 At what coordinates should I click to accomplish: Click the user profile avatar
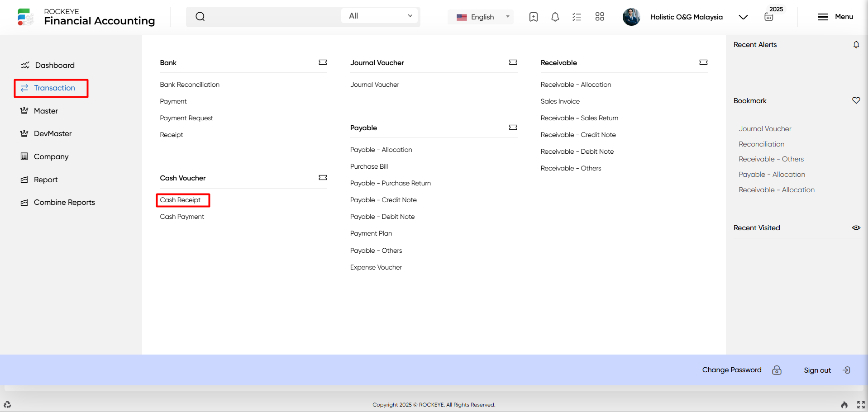[x=631, y=17]
